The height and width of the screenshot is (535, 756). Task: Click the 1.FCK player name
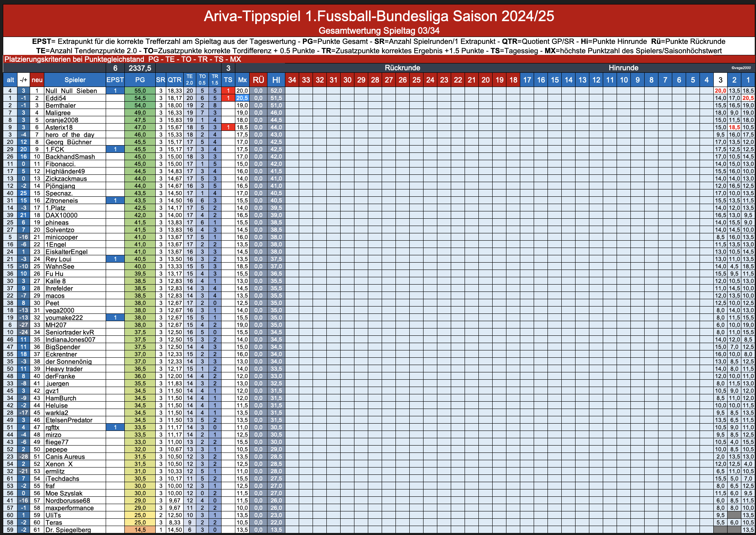[75, 149]
